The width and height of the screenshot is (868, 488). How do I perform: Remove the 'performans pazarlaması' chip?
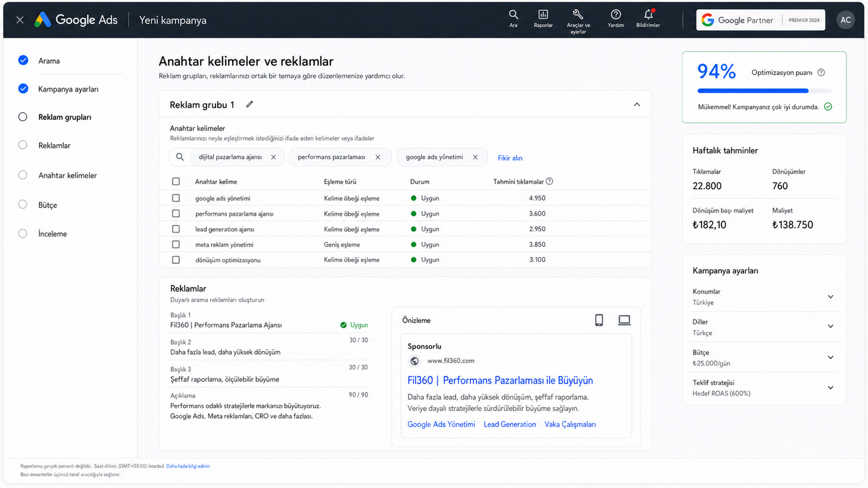[x=378, y=157]
